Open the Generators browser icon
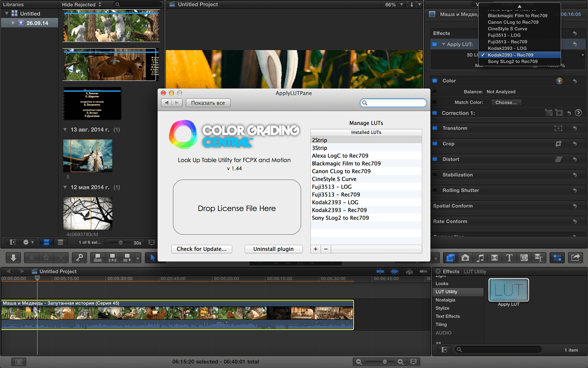The height and width of the screenshot is (368, 588). pos(524,258)
